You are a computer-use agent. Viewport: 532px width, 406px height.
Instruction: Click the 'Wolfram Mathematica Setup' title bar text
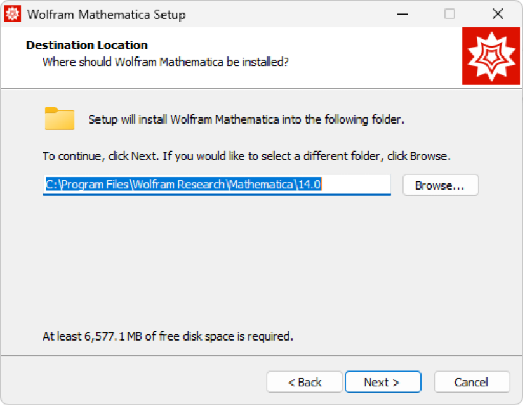(107, 14)
